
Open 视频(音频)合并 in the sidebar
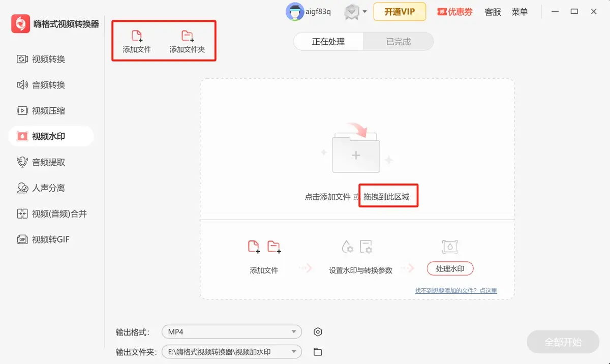click(52, 214)
